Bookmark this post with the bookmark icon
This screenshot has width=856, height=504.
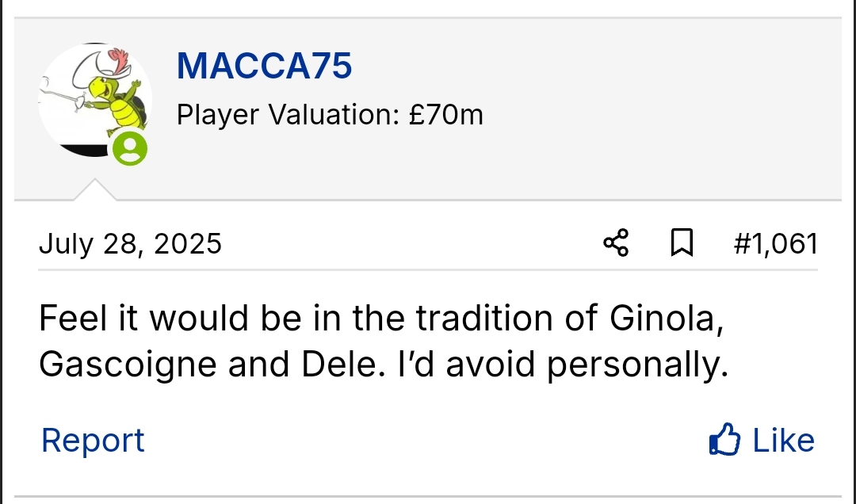click(682, 243)
